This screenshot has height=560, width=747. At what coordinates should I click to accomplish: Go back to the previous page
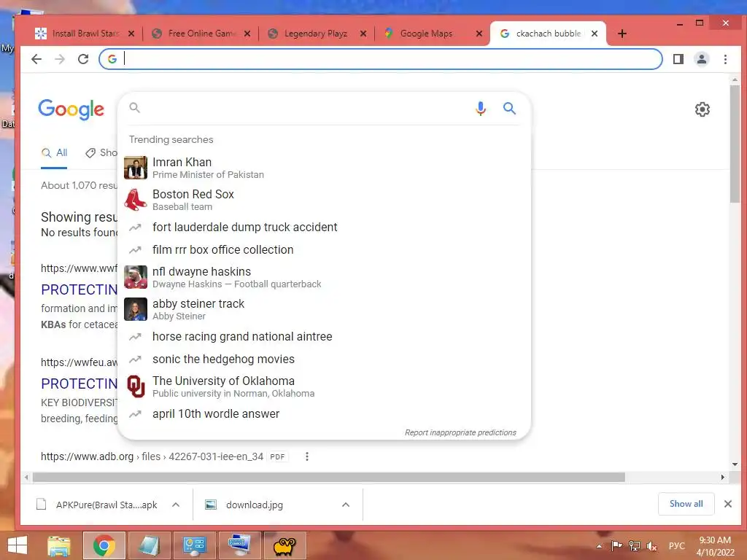click(x=36, y=59)
